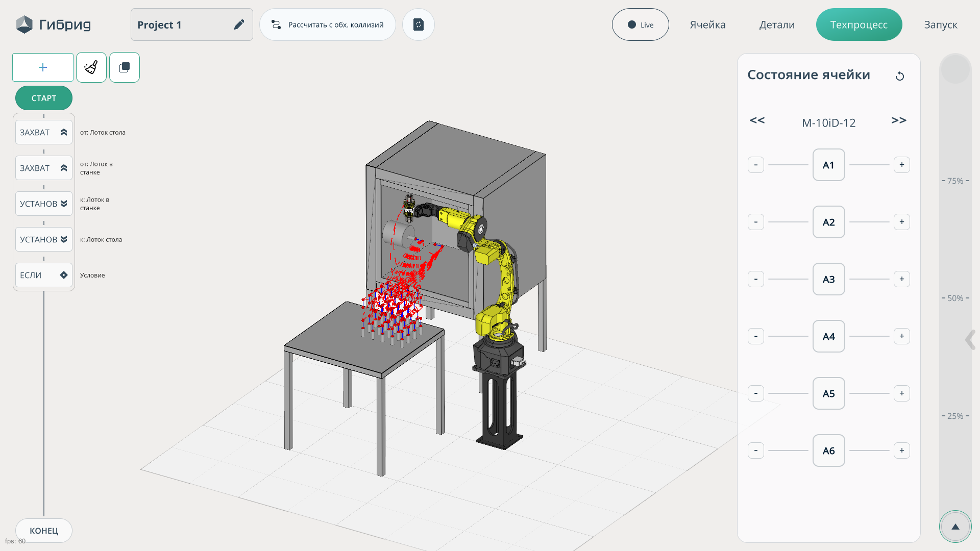Click Рассчитать с обх. коллизий button
Image resolution: width=980 pixels, height=551 pixels.
(x=328, y=24)
